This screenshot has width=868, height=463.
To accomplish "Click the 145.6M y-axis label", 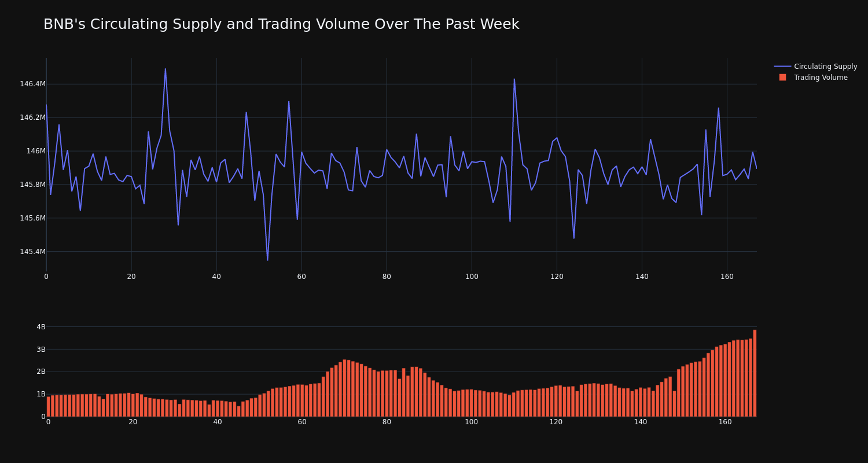I will 32,218.
